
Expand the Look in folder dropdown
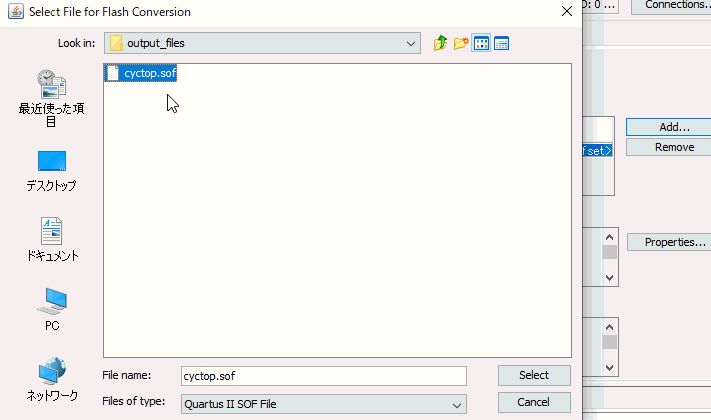[410, 44]
